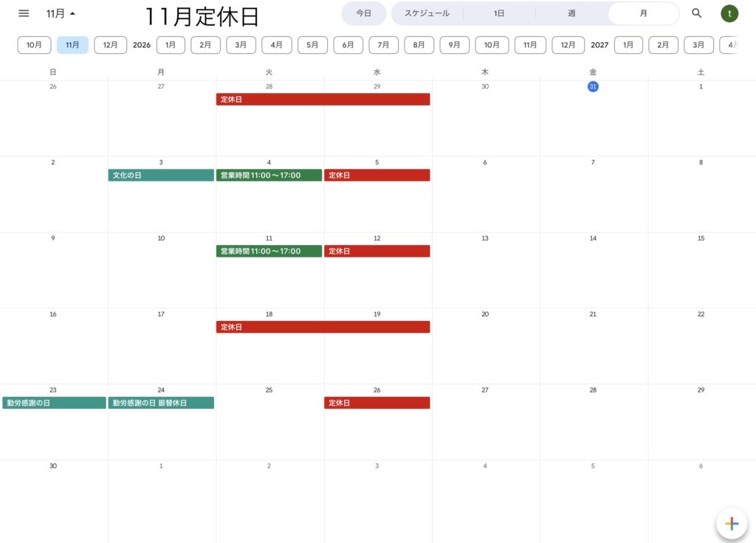Screen dimensions: 756x543
Task: Jump to 2026 1月 chip
Action: (x=171, y=45)
